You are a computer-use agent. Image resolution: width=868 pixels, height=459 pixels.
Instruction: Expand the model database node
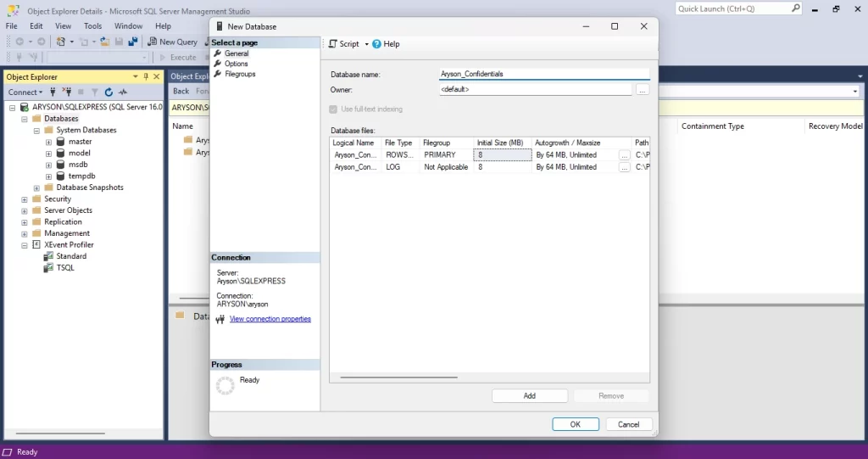(x=48, y=154)
